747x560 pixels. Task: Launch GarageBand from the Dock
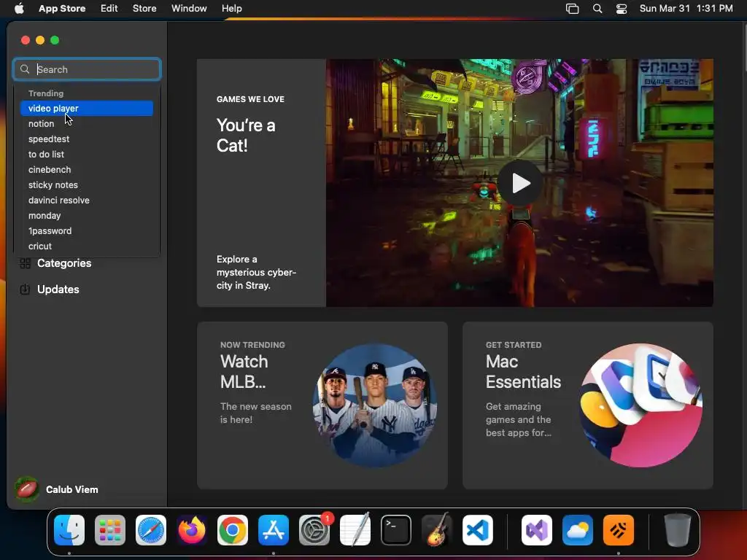(437, 530)
